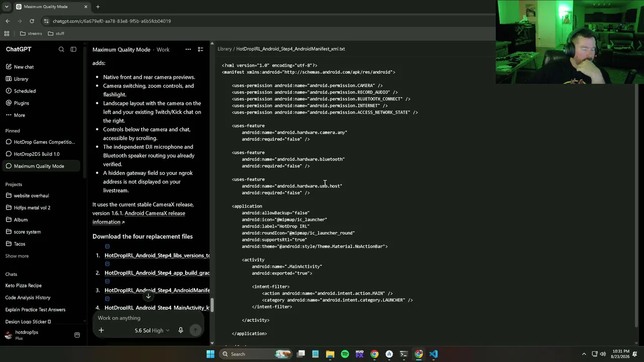
Task: Download the HotDropIRL_Android_Step4_libs_versions file
Action: coord(157,255)
